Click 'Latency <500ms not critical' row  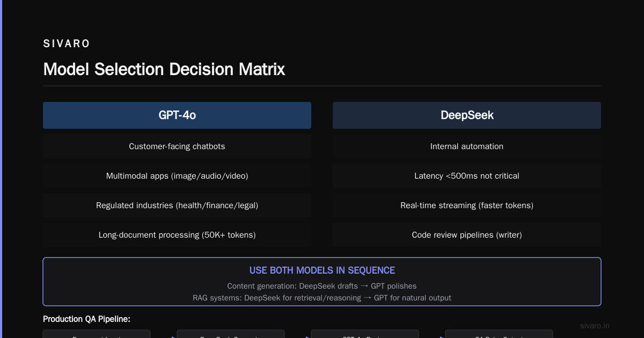(x=467, y=175)
